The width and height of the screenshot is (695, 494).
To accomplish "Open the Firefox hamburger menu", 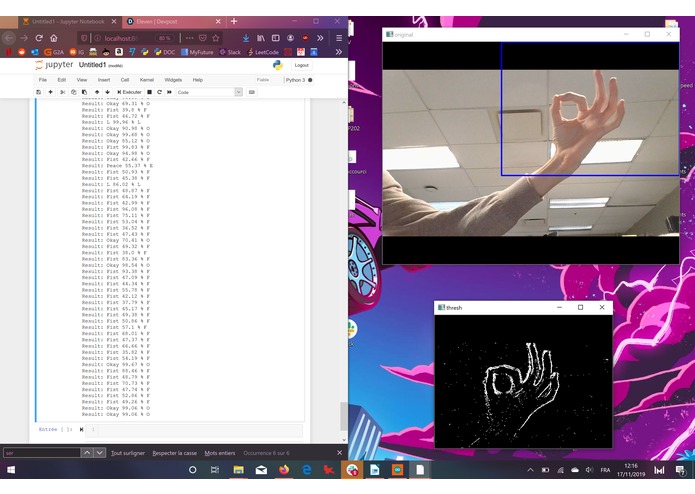I will 339,38.
